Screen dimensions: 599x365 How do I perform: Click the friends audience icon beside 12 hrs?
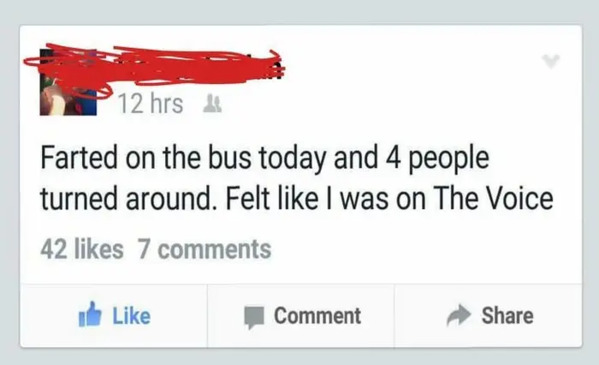212,104
